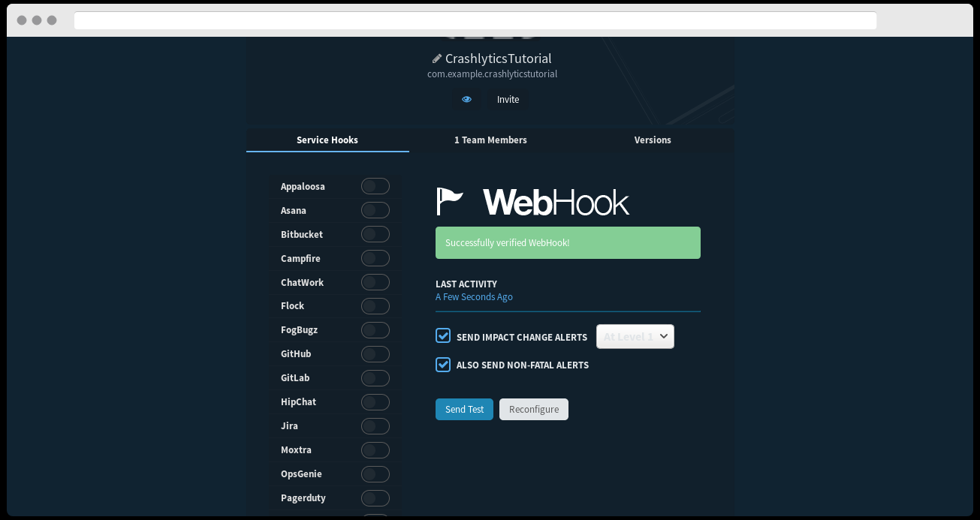Screen dimensions: 980x520
Task: Select the GitLab service label
Action: tap(295, 378)
